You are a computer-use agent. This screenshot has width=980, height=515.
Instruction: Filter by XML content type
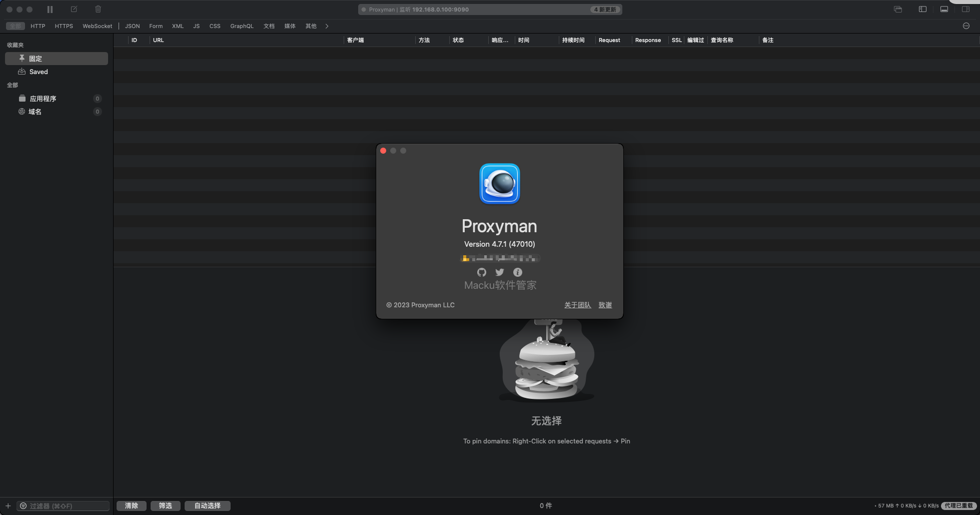[178, 26]
